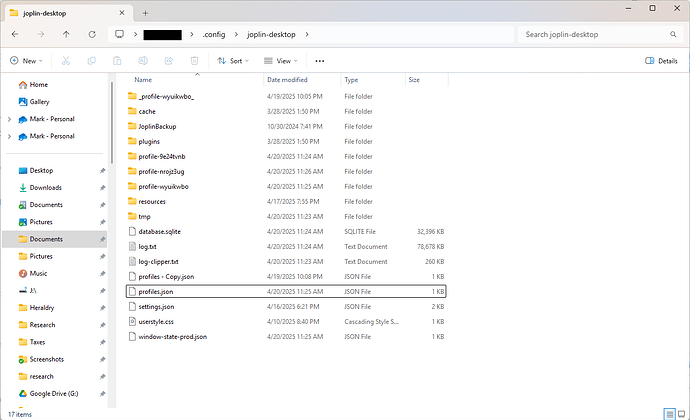Image resolution: width=690 pixels, height=420 pixels.
Task: Click the navigation pane scrollbar
Action: tap(112, 123)
